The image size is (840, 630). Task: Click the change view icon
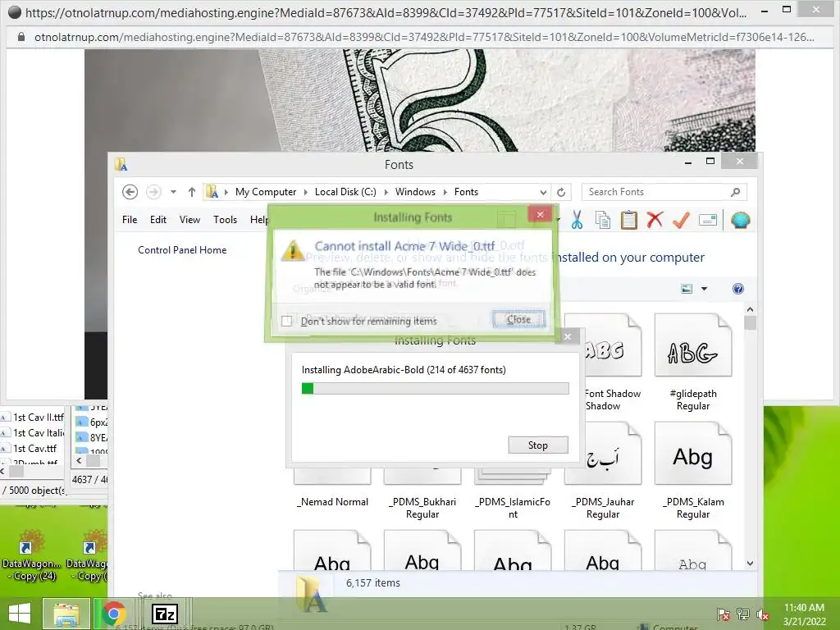click(687, 289)
